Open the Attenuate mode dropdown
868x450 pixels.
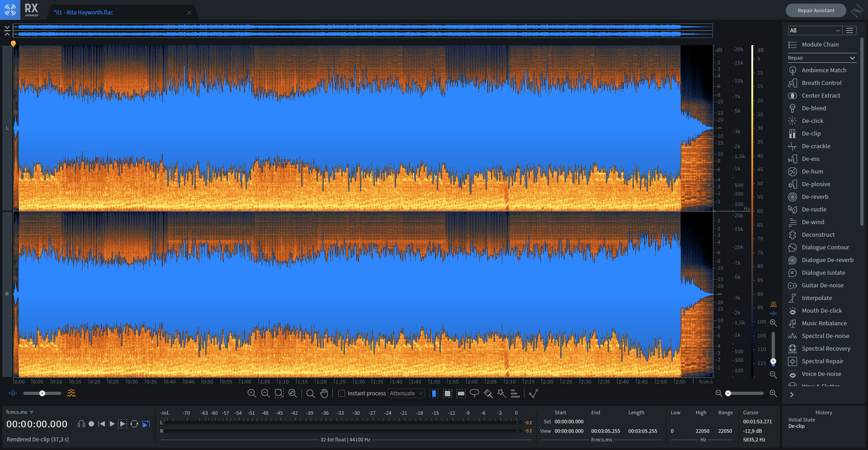point(406,394)
